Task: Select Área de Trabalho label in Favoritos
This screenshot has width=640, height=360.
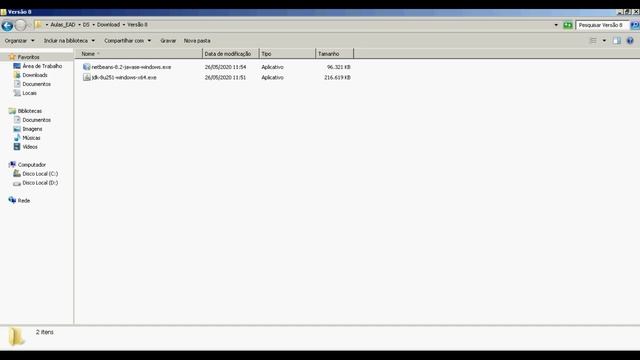Action: click(42, 66)
